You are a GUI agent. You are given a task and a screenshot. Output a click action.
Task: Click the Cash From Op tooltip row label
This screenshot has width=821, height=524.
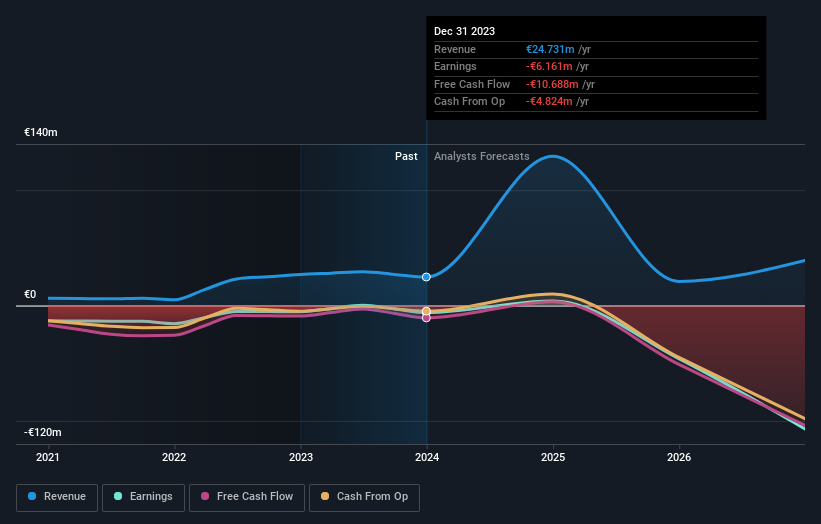(x=470, y=102)
